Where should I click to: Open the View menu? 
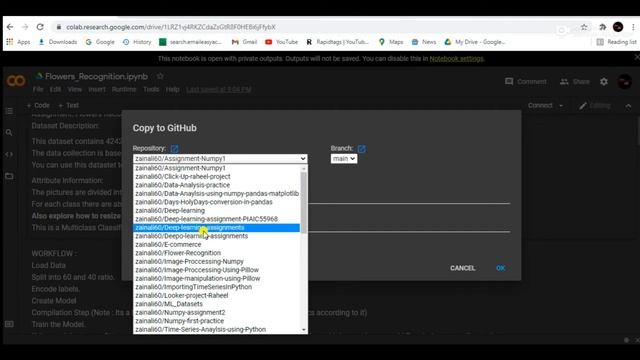pyautogui.click(x=75, y=89)
